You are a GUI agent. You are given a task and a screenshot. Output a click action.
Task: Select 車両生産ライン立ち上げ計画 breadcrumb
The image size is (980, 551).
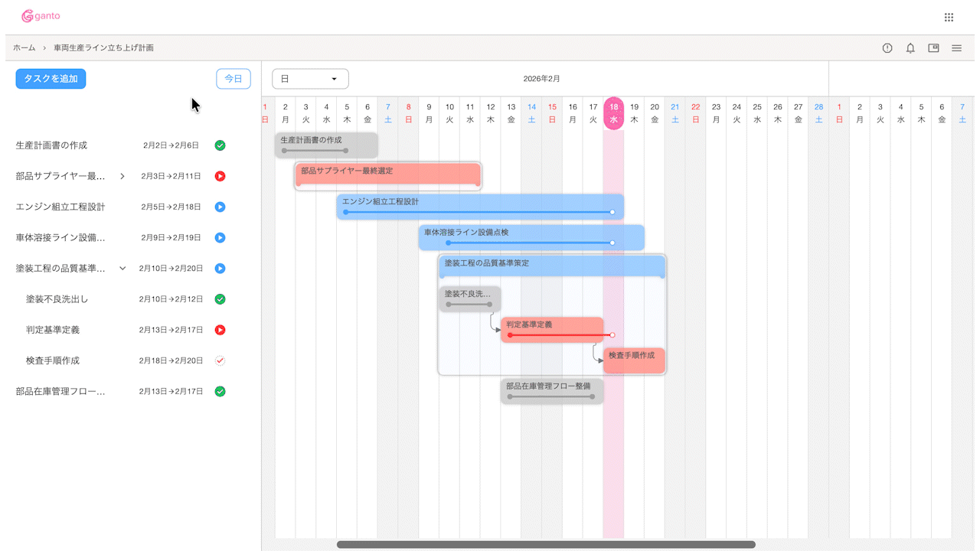(103, 47)
